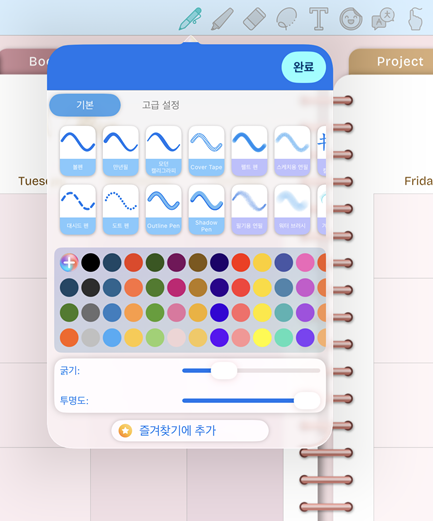Choose the 워터 브러시 water brush style
This screenshot has width=433, height=521.
(292, 209)
